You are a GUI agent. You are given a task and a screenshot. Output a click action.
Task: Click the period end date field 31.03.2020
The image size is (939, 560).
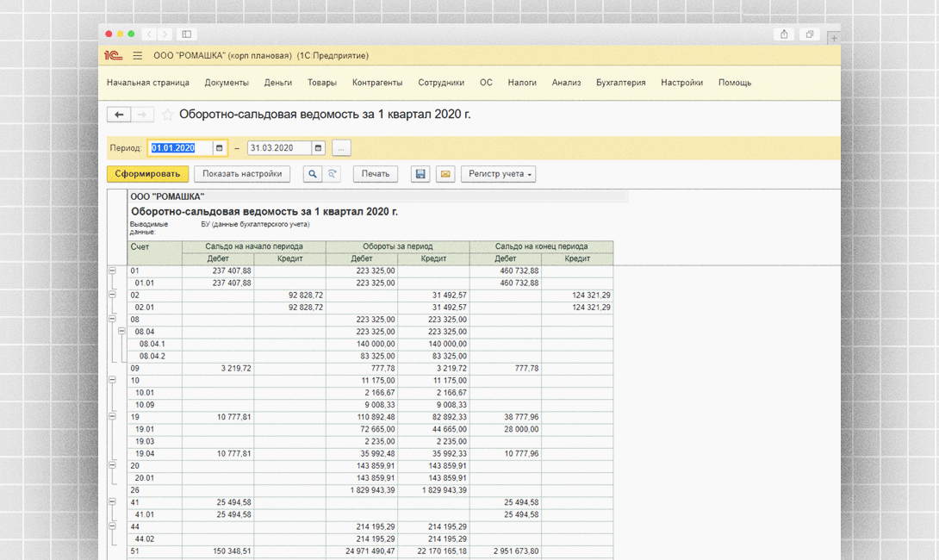[279, 148]
